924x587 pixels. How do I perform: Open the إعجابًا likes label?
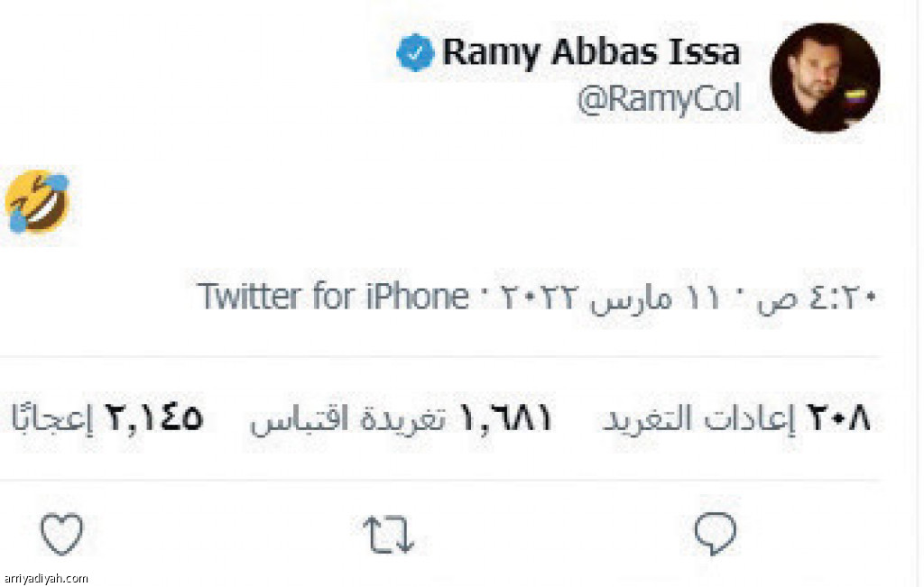click(x=51, y=417)
